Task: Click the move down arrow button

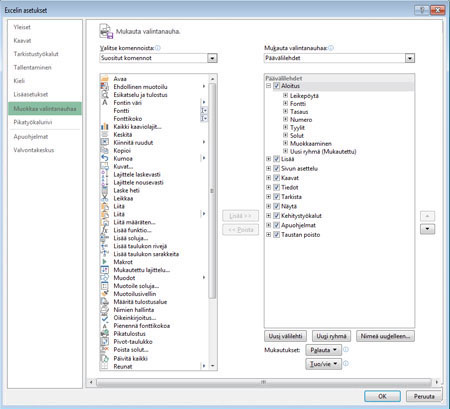Action: (x=427, y=229)
